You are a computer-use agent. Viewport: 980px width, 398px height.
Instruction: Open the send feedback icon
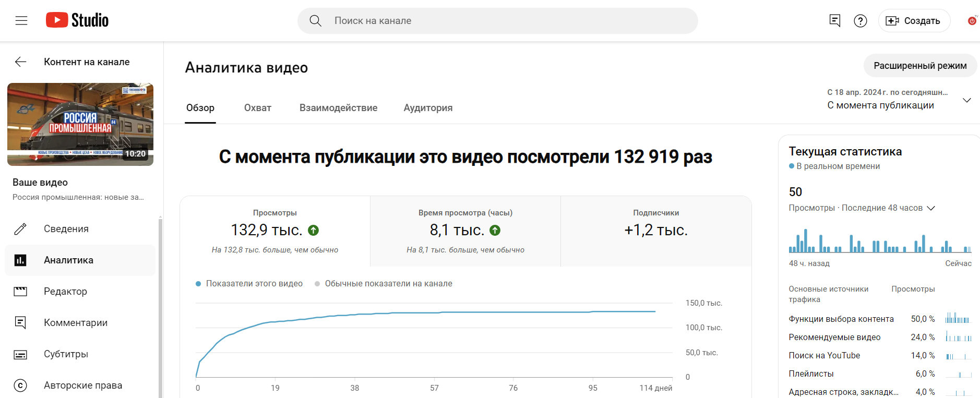click(x=835, y=21)
